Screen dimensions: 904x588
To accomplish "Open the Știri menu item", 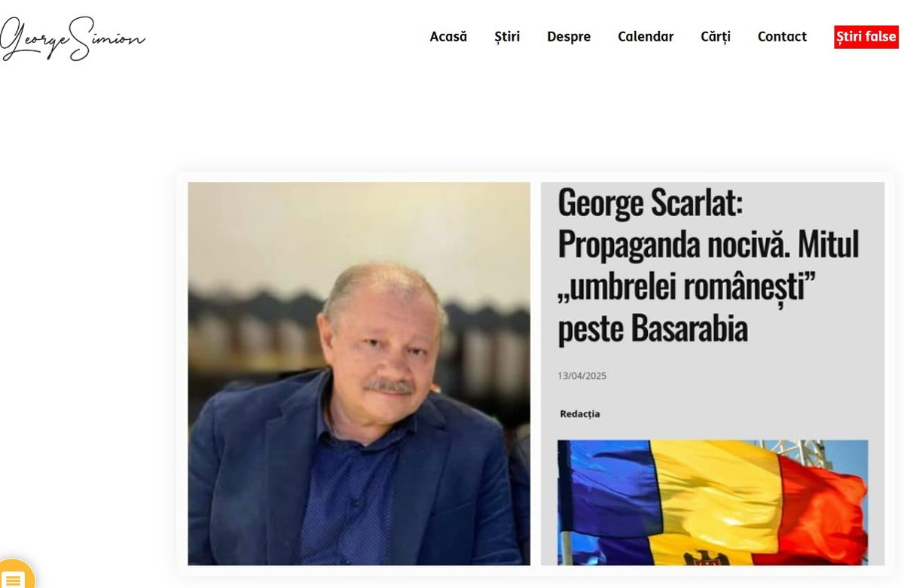I will click(507, 36).
